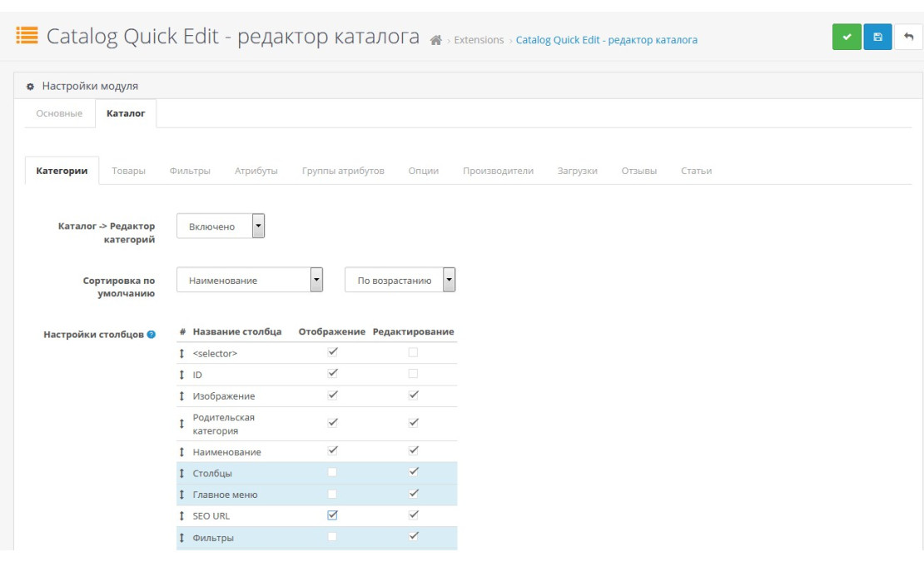The height and width of the screenshot is (562, 924).
Task: Toggle display checkbox for Фильтры row
Action: click(x=332, y=537)
